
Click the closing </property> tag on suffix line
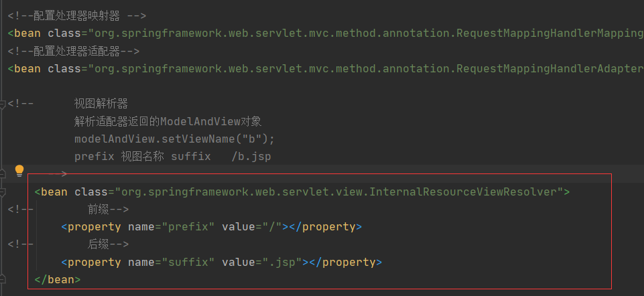click(x=345, y=262)
